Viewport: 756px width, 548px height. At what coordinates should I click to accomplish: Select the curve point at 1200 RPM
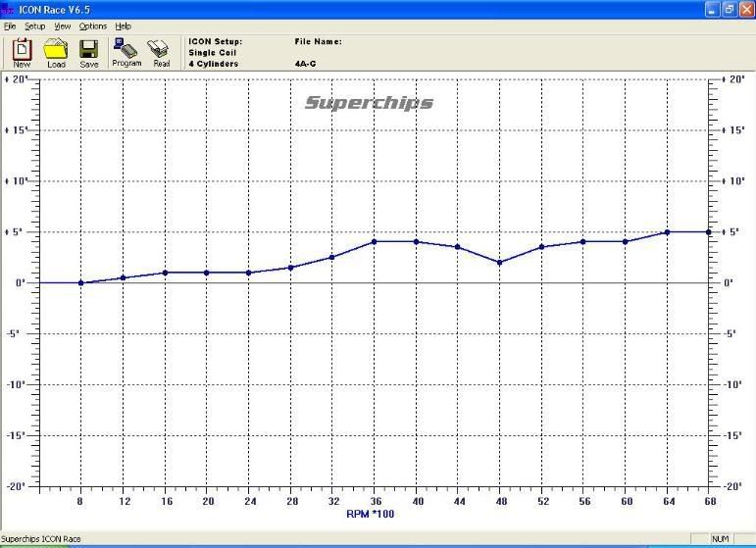click(x=123, y=277)
